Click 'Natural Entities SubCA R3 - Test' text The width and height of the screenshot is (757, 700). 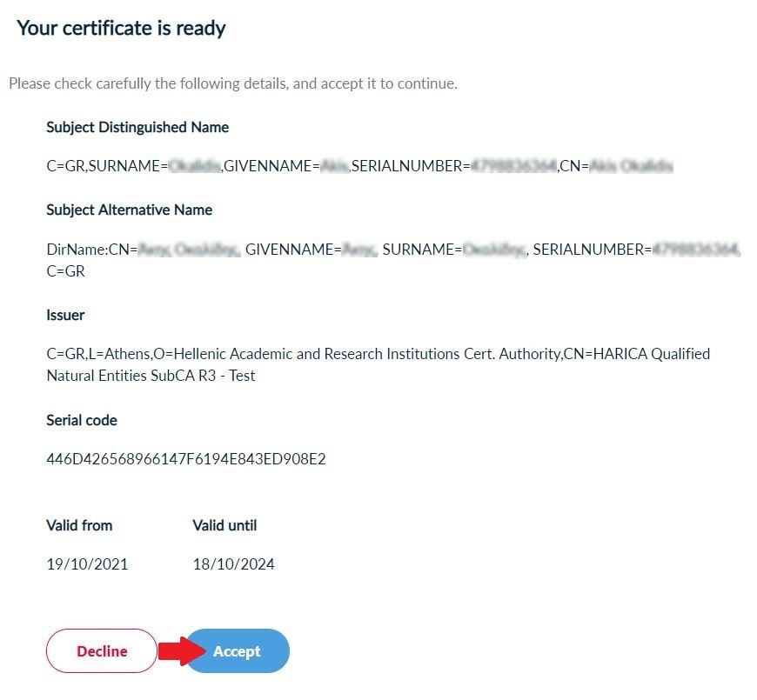(x=151, y=376)
